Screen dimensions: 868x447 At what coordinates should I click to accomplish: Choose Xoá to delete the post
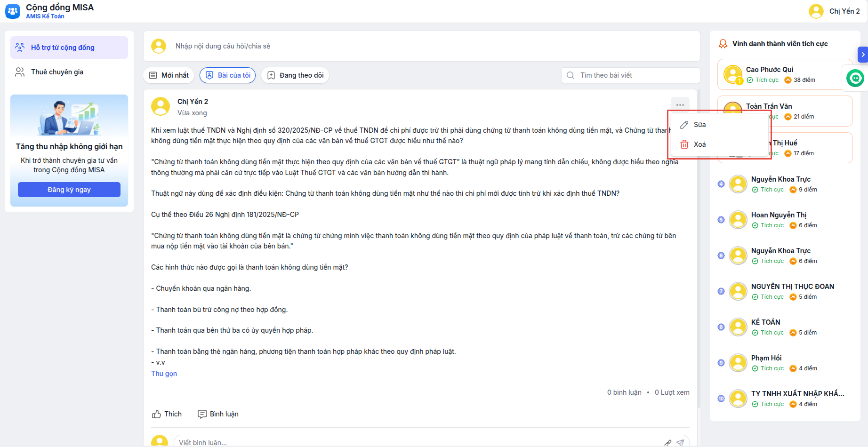coord(699,144)
